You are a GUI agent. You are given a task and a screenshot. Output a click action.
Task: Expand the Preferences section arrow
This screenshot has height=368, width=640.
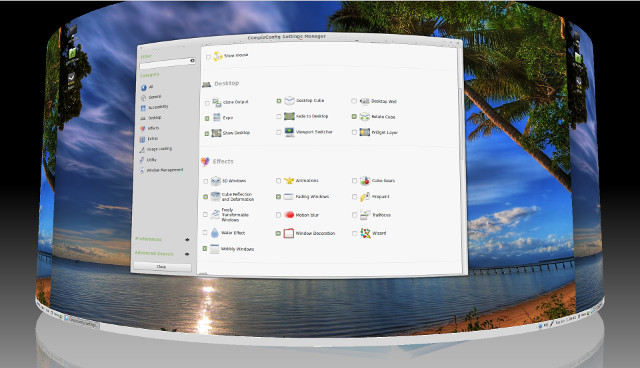click(187, 239)
